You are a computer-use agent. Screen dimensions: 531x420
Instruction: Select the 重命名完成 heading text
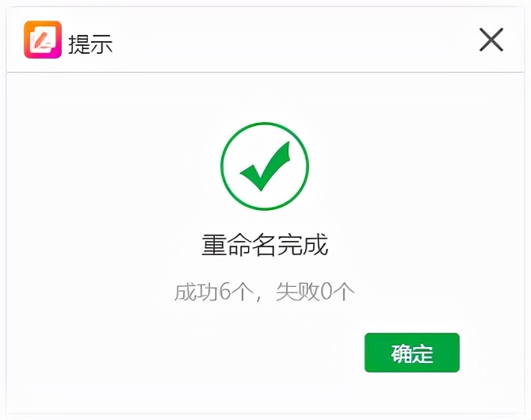(265, 245)
